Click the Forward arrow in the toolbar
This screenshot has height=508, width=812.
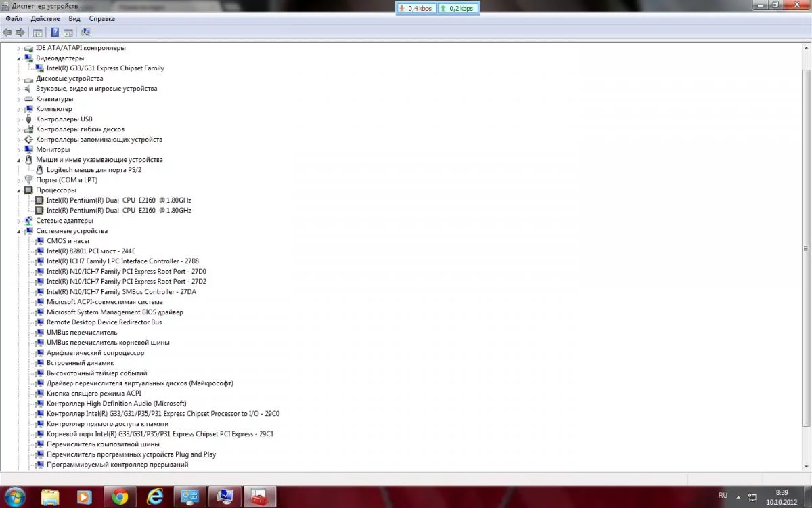20,33
